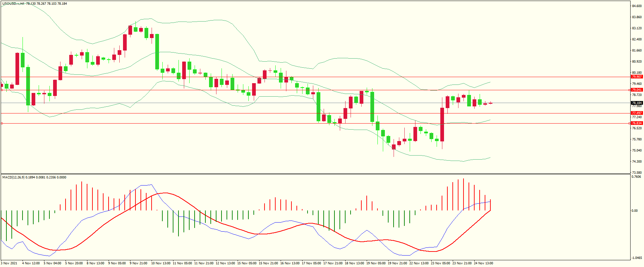Click the 19 Nov 21:00 time label
The width and height of the screenshot is (644, 267).
click(397, 263)
